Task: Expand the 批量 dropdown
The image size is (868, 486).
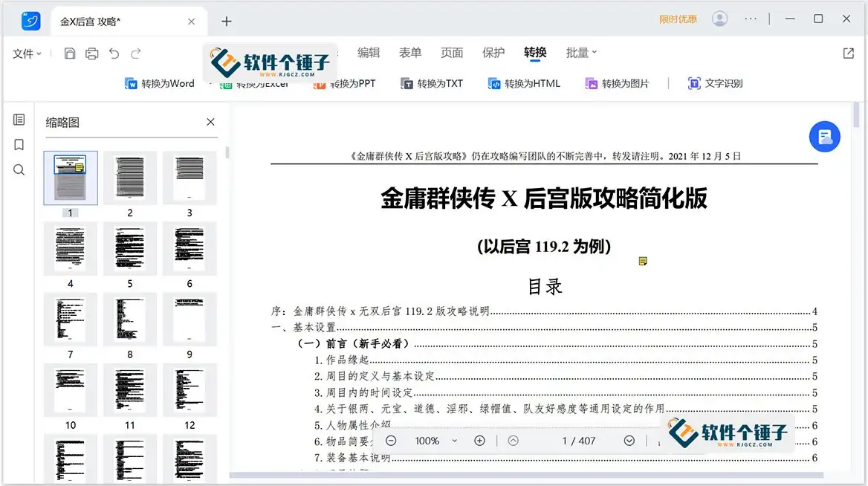Action: (x=580, y=52)
